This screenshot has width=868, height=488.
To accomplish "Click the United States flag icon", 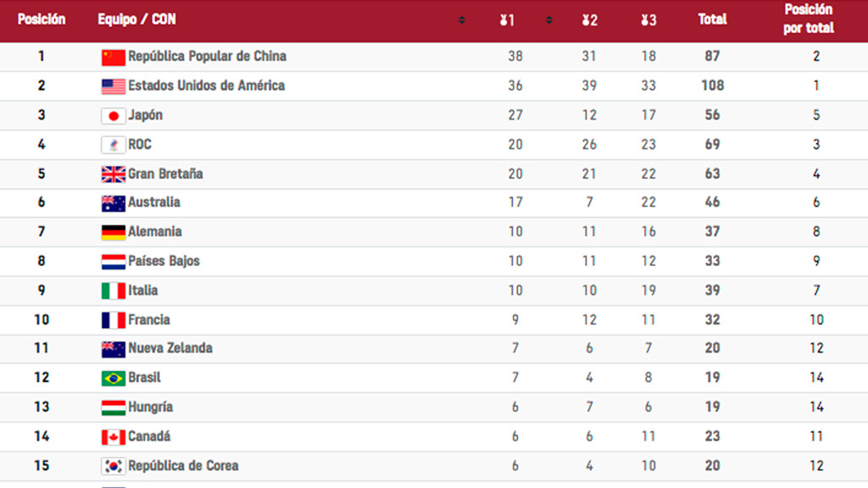I will coord(114,87).
